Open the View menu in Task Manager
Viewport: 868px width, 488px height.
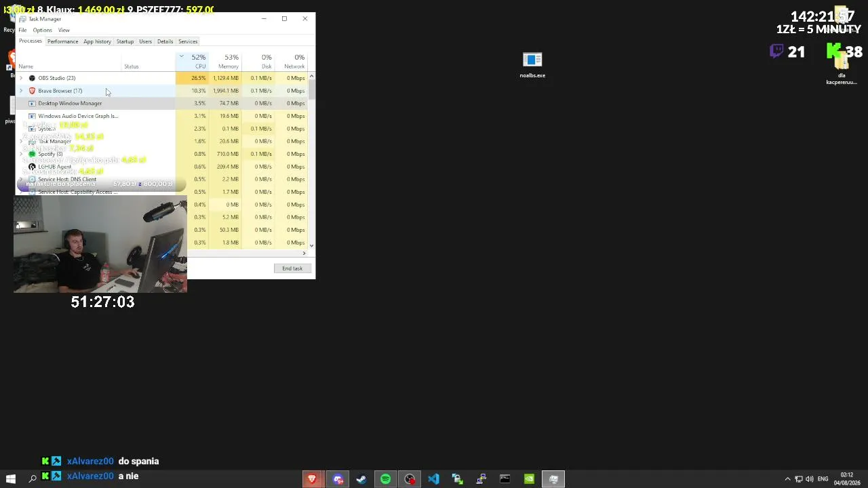(64, 30)
